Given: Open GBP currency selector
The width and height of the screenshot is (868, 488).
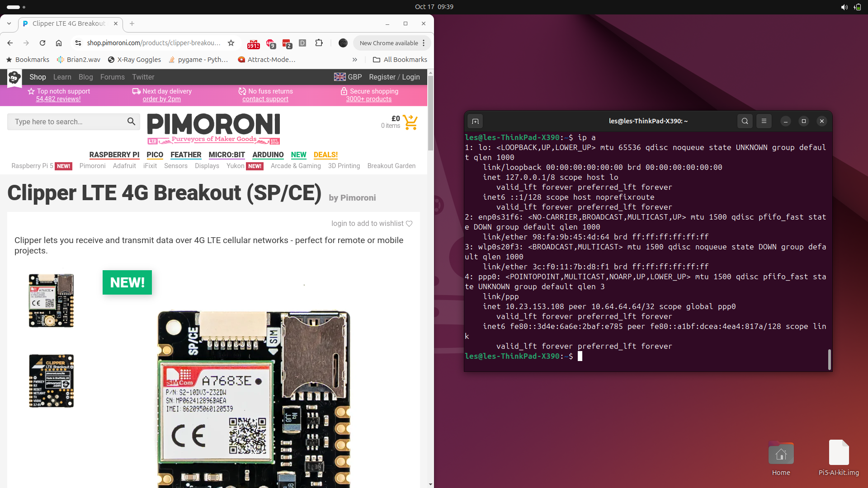Looking at the screenshot, I should click(x=348, y=77).
